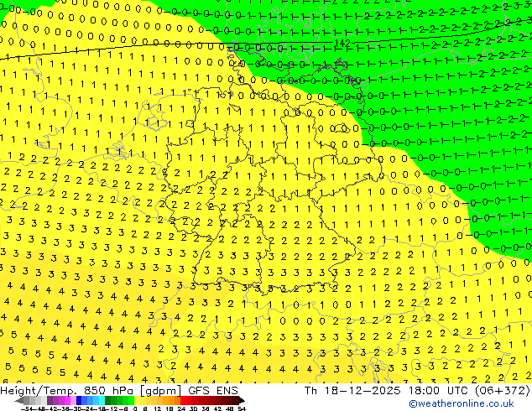Click the 'Height/Temp. 850 hPa [gdpm] GFS ENS' title
The image size is (532, 411).
(x=119, y=391)
